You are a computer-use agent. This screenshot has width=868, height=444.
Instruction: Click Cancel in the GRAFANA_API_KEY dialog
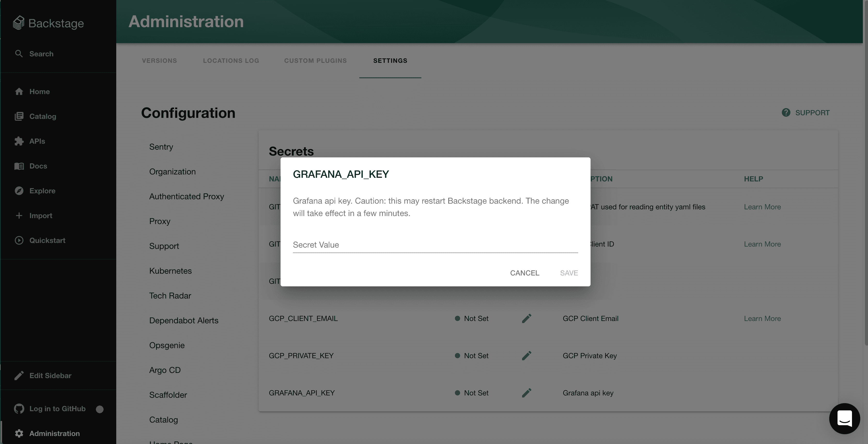click(x=524, y=273)
